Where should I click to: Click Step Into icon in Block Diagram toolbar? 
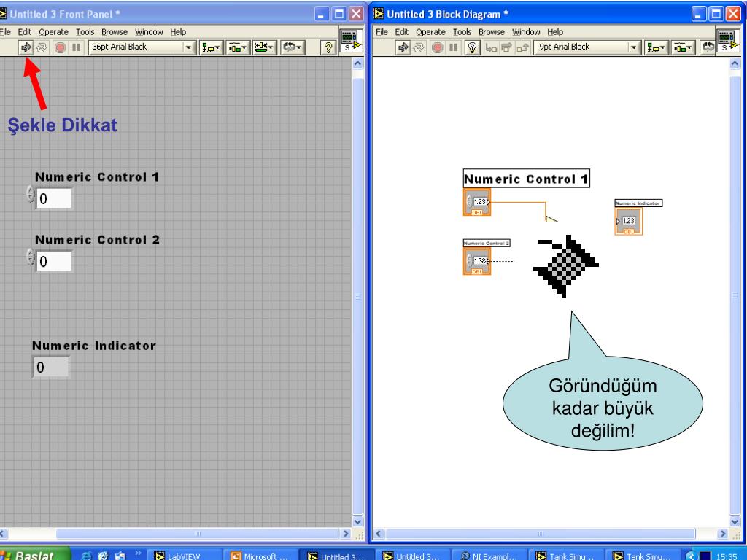pos(491,47)
